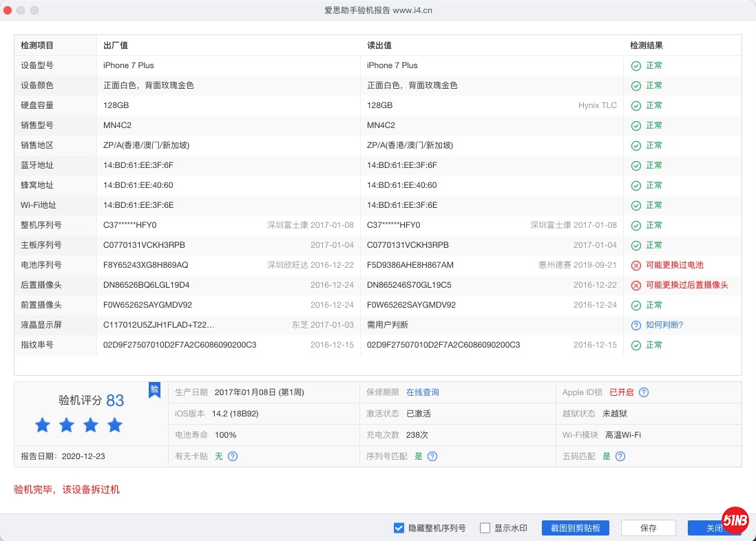The image size is (756, 541).
Task: Click the iOS version value 14.2 (18B92)
Action: tap(235, 414)
